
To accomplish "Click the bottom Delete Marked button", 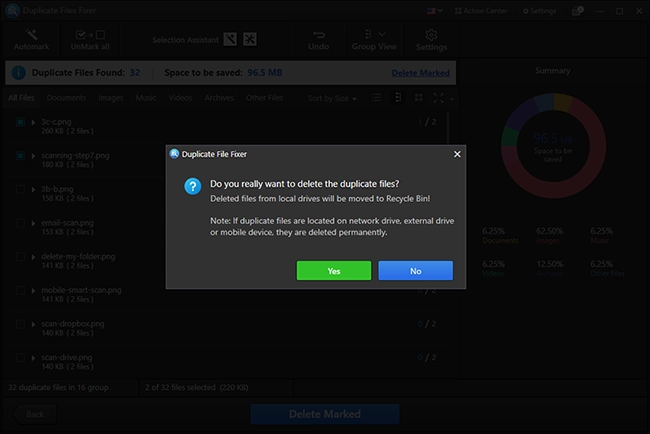I will (x=325, y=414).
